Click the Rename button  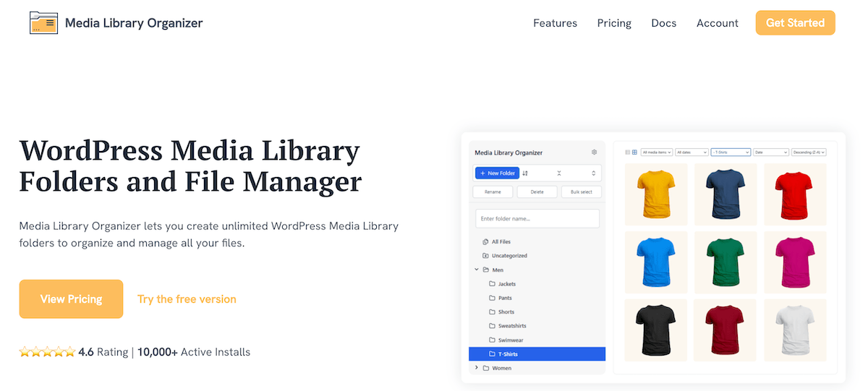493,192
